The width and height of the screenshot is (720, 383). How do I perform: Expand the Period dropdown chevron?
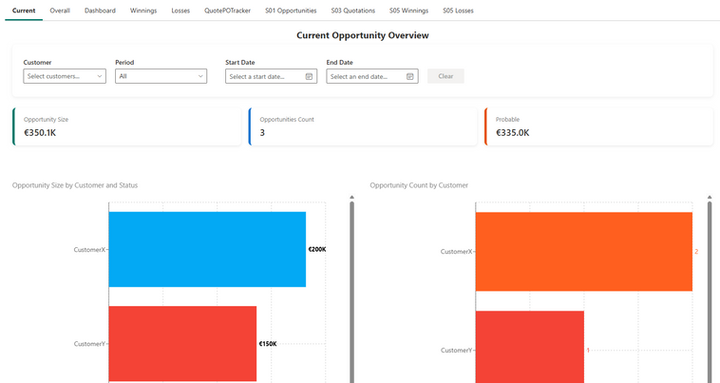200,76
